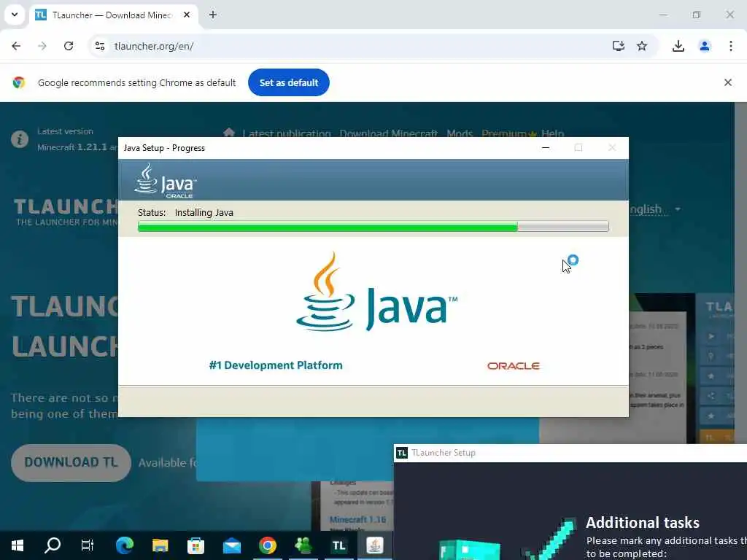Open Latest publication menu item
The width and height of the screenshot is (747, 560).
[286, 133]
